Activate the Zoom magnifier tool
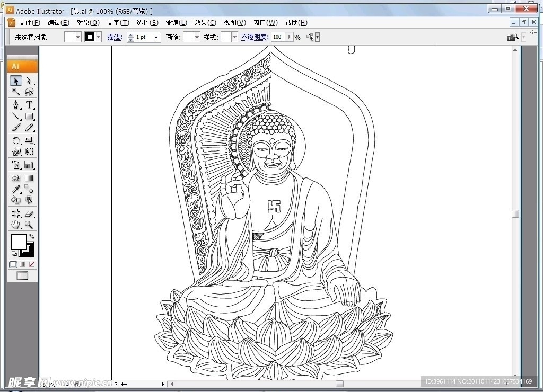This screenshot has height=392, width=543. (x=29, y=225)
